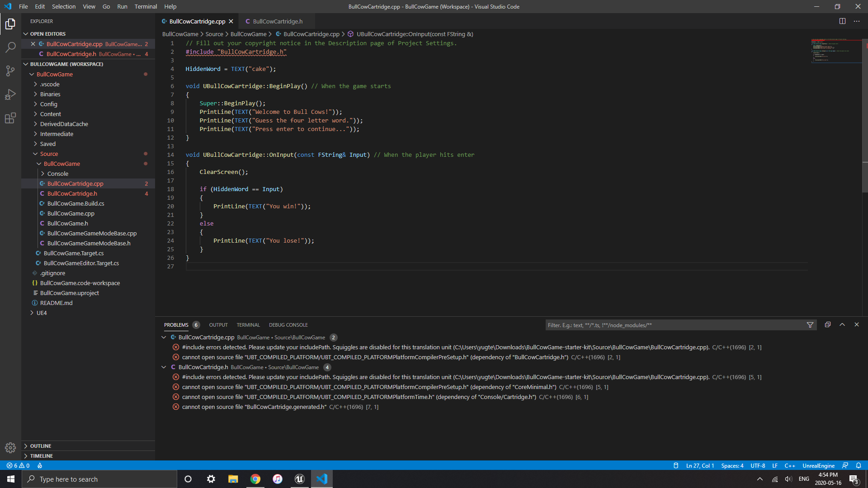Click inside the Problems filter input field

(x=656, y=324)
